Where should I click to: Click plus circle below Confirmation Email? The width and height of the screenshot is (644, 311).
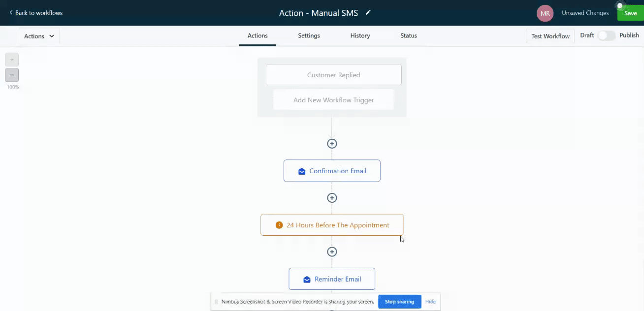332,198
